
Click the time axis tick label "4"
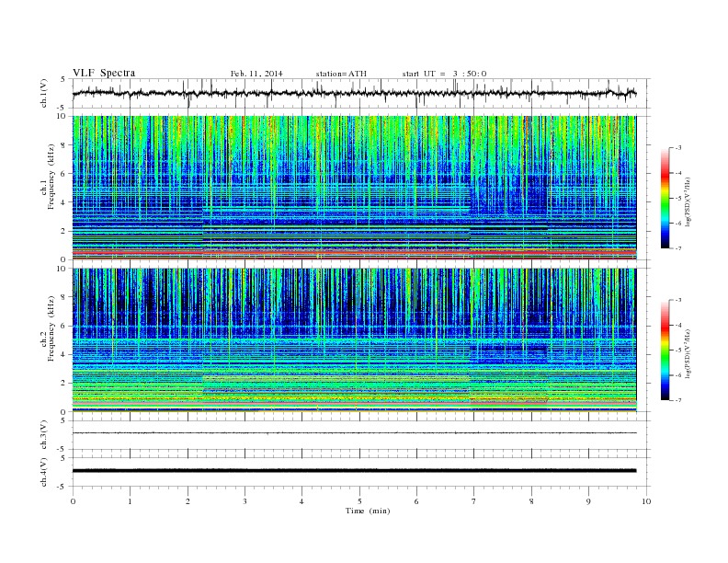coord(301,501)
